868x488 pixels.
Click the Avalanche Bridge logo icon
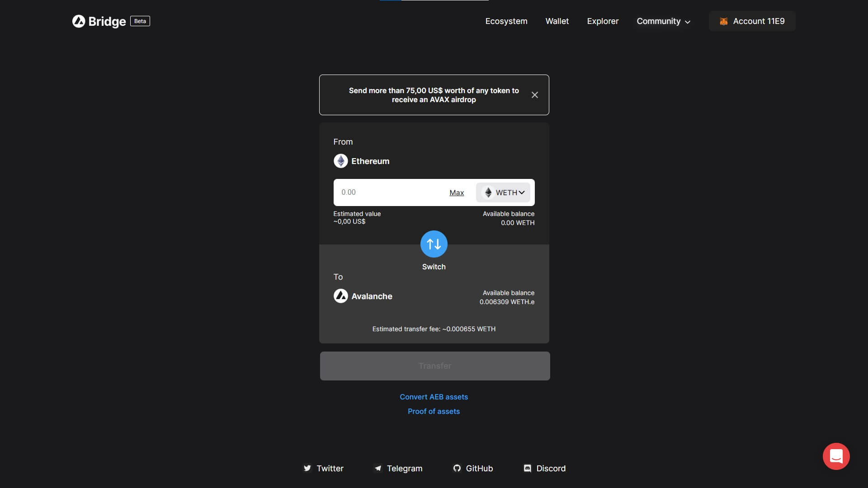(x=79, y=21)
